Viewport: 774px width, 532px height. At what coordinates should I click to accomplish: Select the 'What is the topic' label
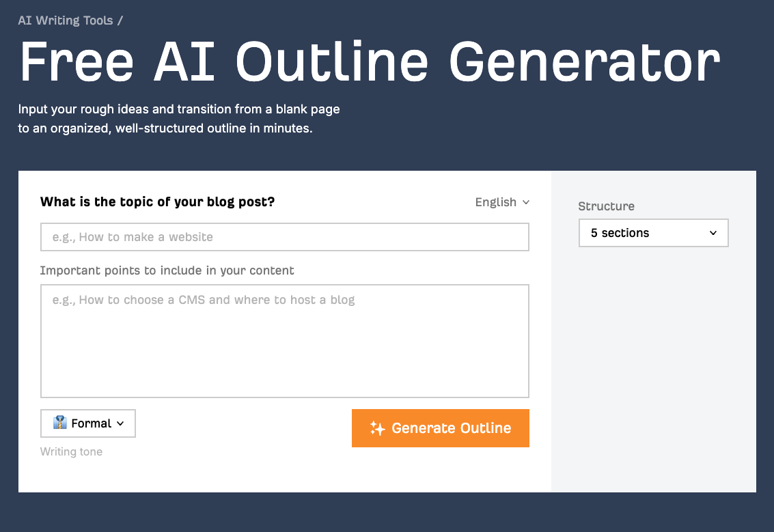click(158, 202)
